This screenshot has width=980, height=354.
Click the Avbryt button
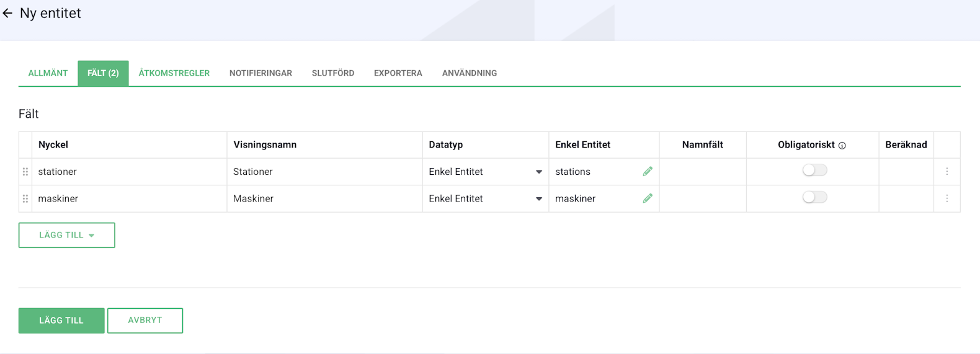tap(145, 321)
